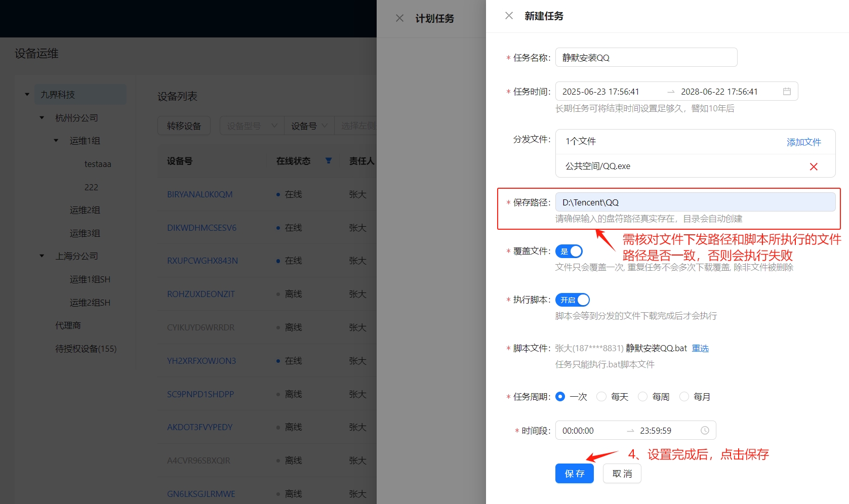849x504 pixels.
Task: Collapse the 杭州分公司 tree arrow
Action: click(x=42, y=118)
